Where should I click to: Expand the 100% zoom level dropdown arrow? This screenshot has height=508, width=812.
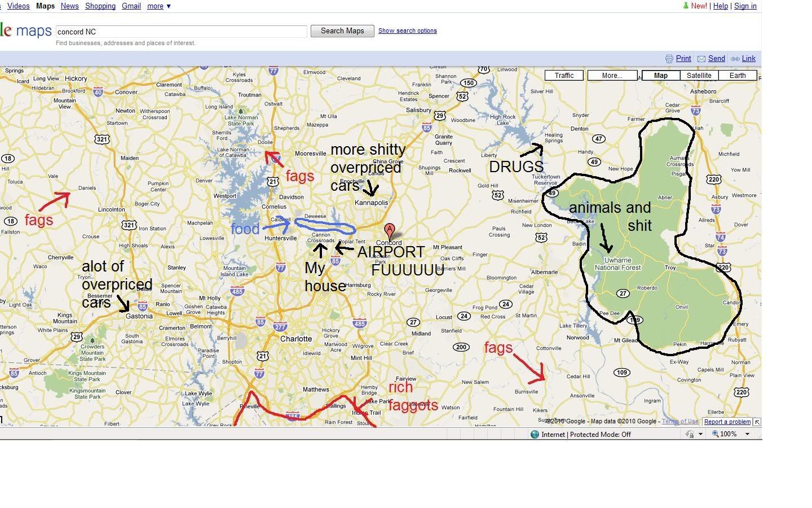coord(747,434)
